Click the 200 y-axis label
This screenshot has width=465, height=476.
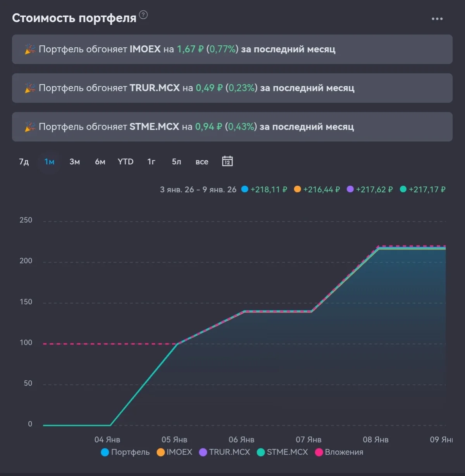(x=26, y=261)
